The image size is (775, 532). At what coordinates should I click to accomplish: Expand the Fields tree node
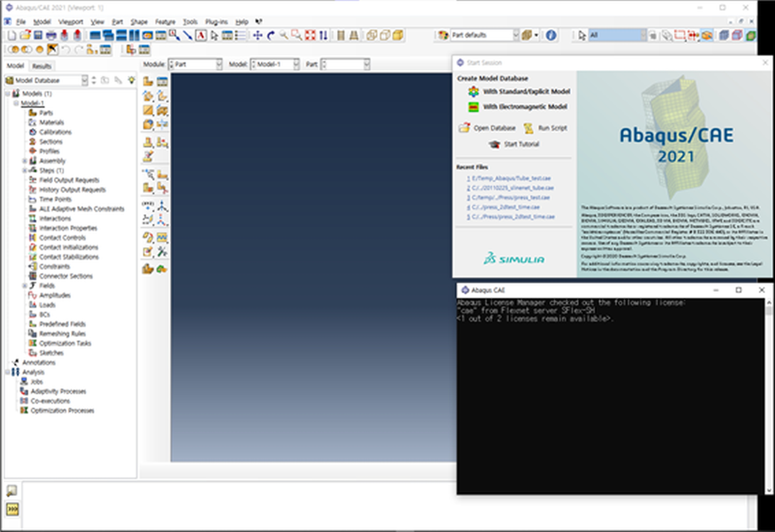[24, 286]
